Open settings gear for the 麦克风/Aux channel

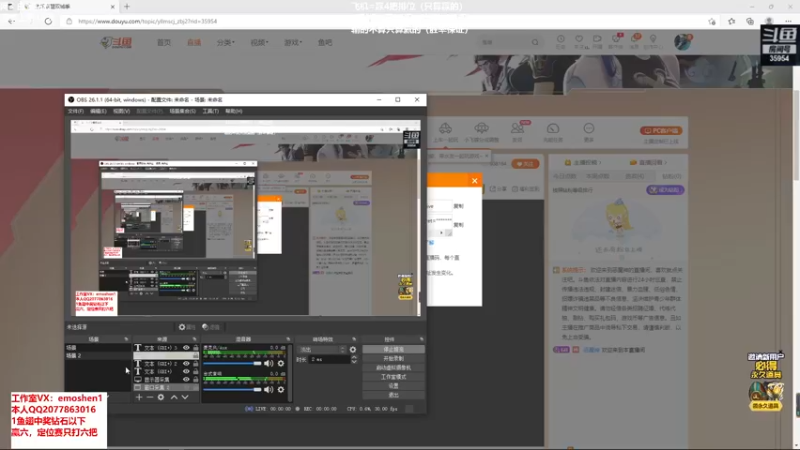point(281,363)
